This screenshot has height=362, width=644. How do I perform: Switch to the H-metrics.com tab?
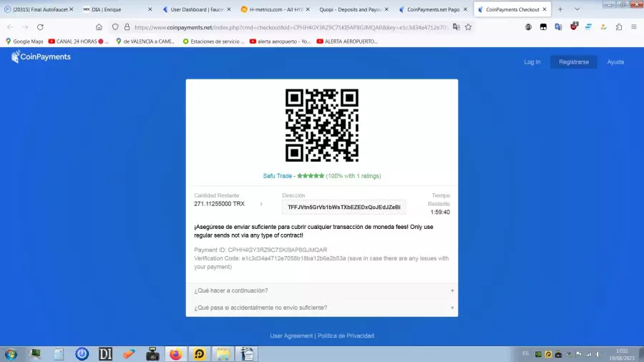click(276, 9)
